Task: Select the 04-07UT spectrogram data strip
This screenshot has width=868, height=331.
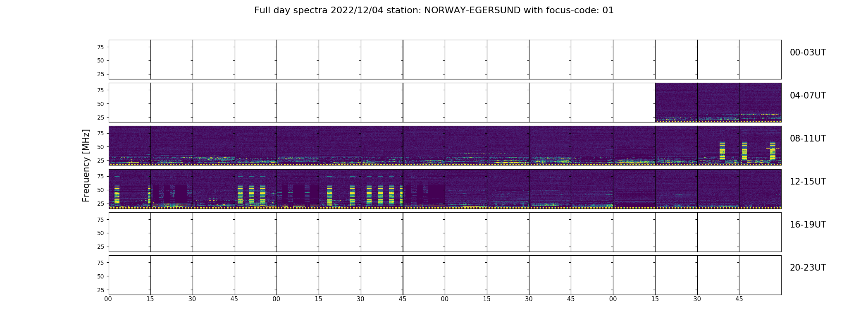Action: tap(718, 103)
